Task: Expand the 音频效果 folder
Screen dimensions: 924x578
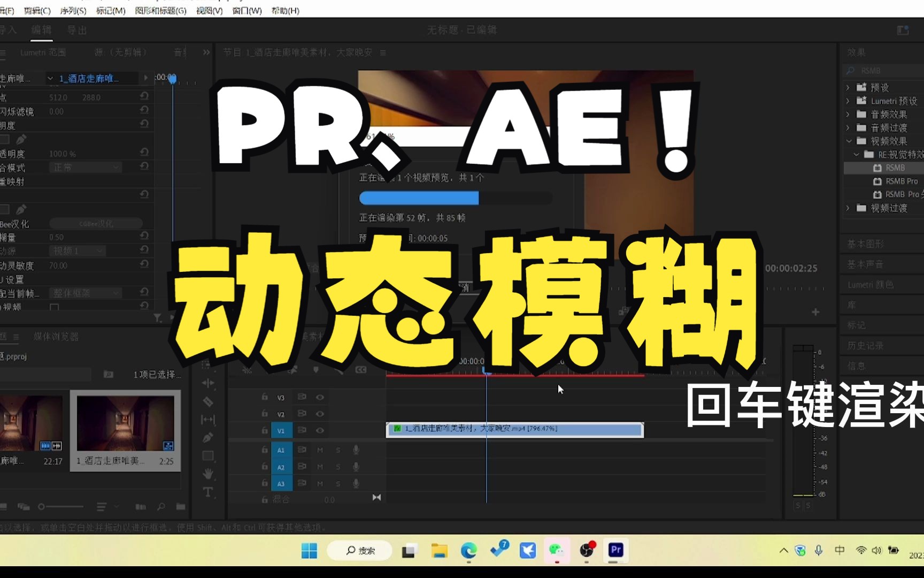Action: [848, 114]
